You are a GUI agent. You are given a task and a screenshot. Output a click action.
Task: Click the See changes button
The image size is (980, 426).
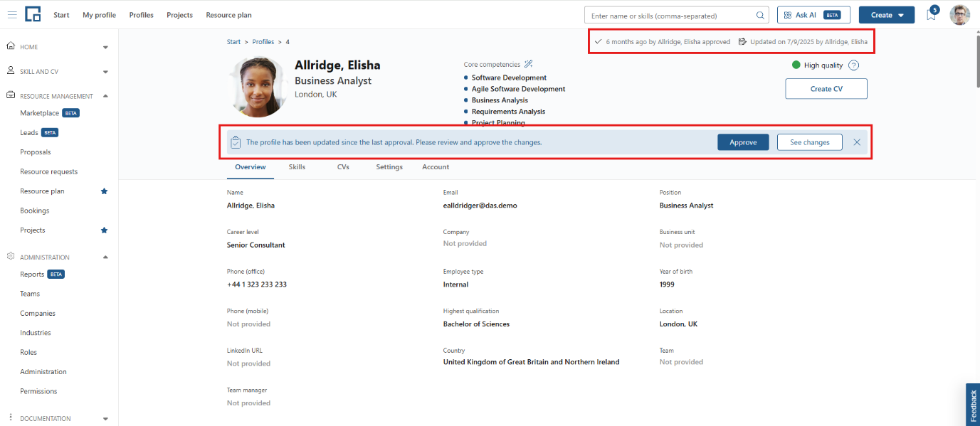[x=810, y=142]
